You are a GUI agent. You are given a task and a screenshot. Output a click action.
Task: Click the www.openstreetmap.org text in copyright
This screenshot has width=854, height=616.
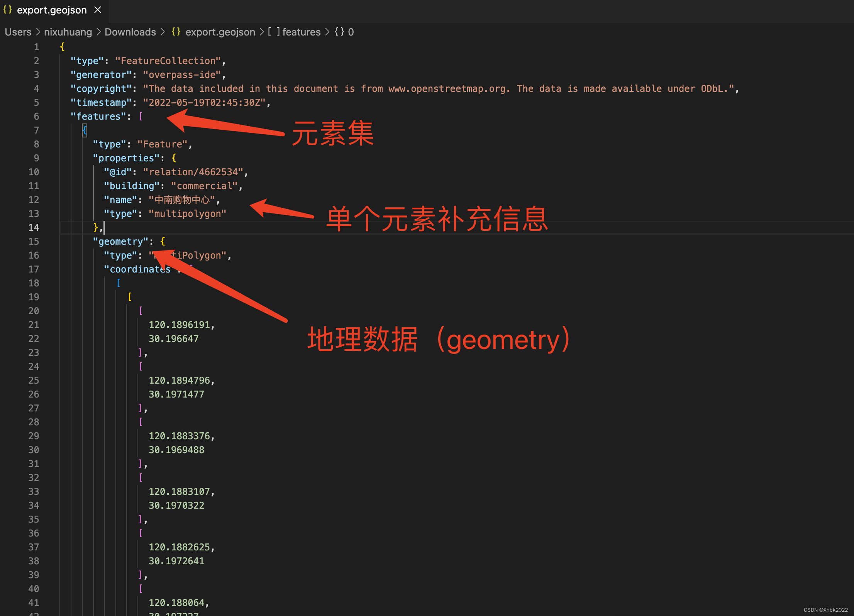point(447,89)
